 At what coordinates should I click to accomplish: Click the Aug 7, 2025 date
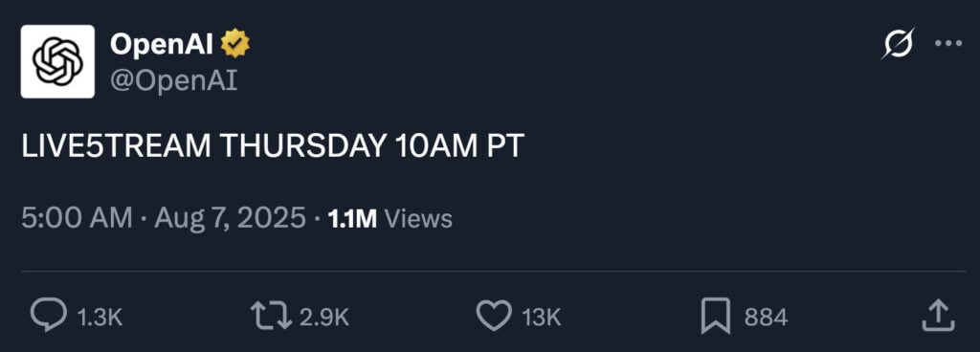pos(230,218)
